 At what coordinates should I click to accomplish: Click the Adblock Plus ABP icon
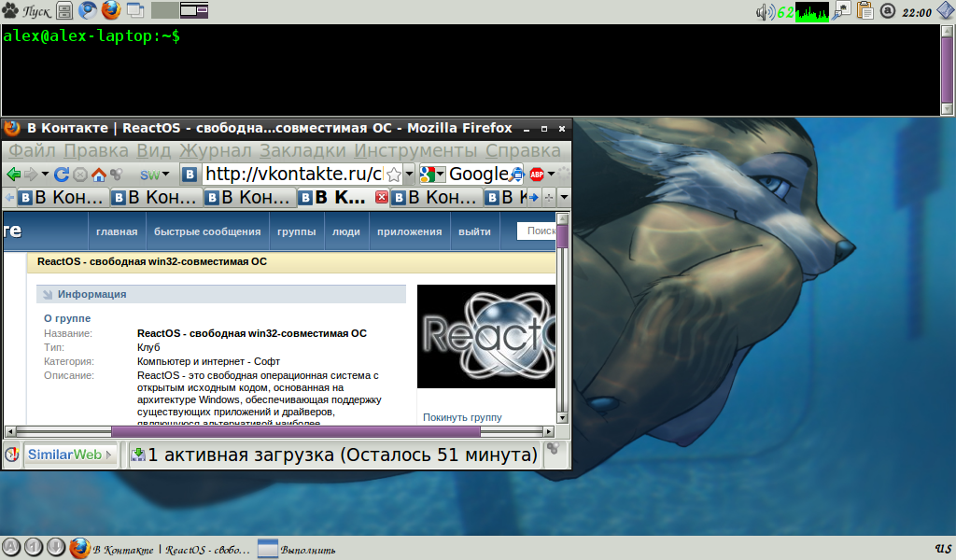click(537, 175)
